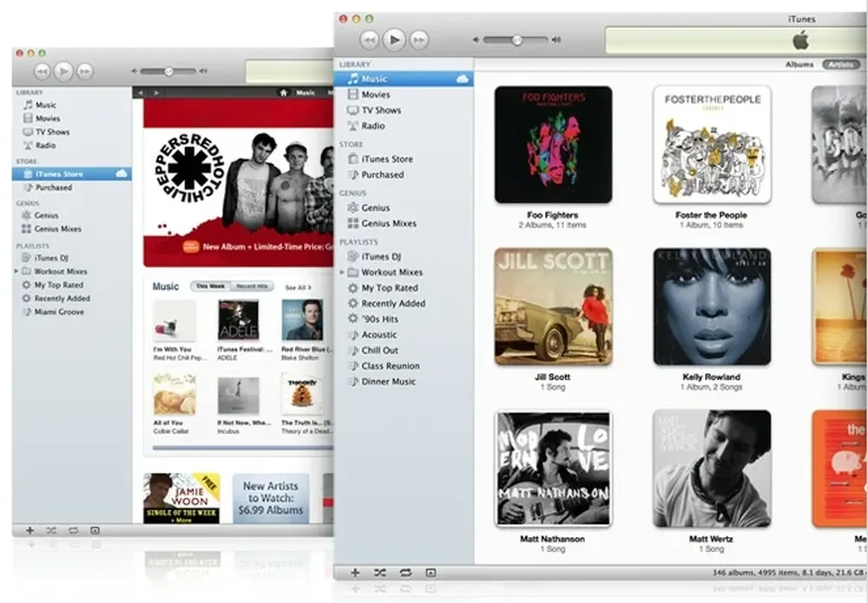Click the shuffle icon in the front window's bottom bar

tap(380, 573)
